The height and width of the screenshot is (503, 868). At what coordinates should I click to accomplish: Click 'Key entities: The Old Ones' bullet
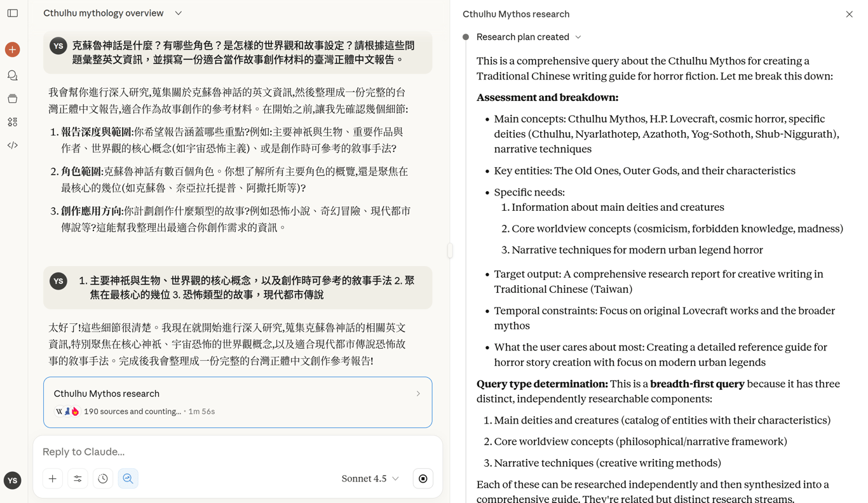(644, 171)
